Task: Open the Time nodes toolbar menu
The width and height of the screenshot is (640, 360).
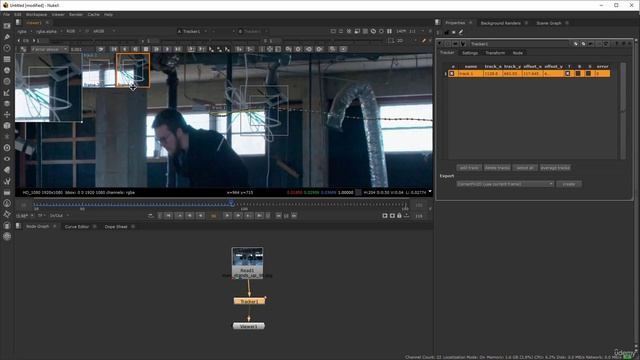Action: [x=7, y=48]
